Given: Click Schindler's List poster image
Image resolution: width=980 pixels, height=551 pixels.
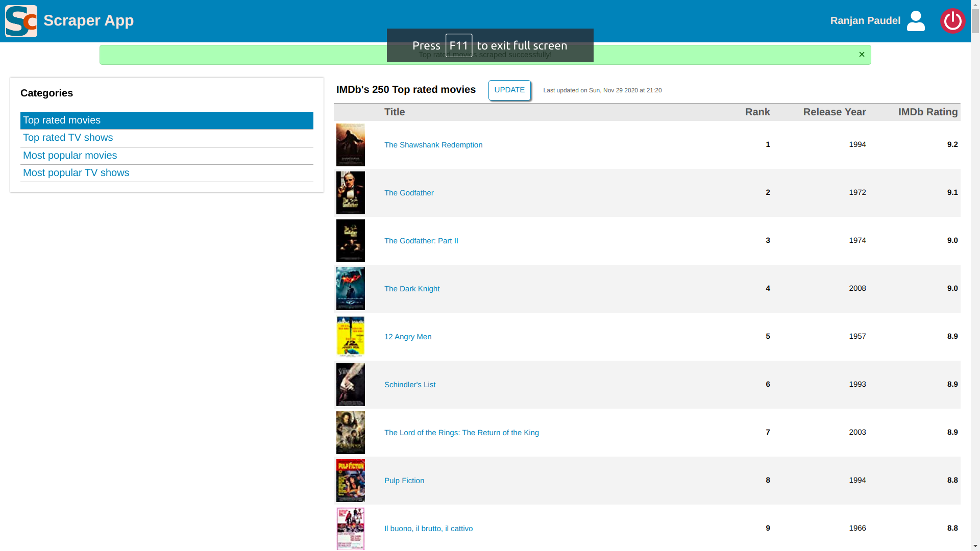Looking at the screenshot, I should [x=350, y=385].
